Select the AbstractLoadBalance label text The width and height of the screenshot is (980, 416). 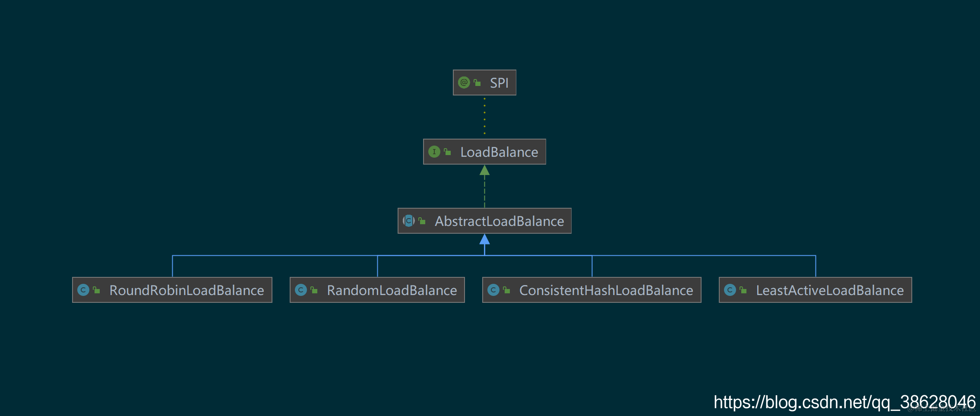(499, 221)
